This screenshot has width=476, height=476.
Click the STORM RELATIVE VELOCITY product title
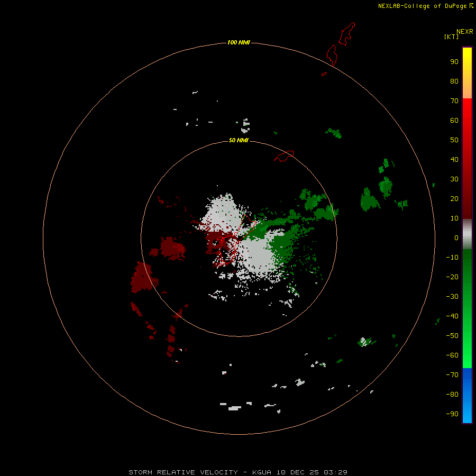coord(184,472)
